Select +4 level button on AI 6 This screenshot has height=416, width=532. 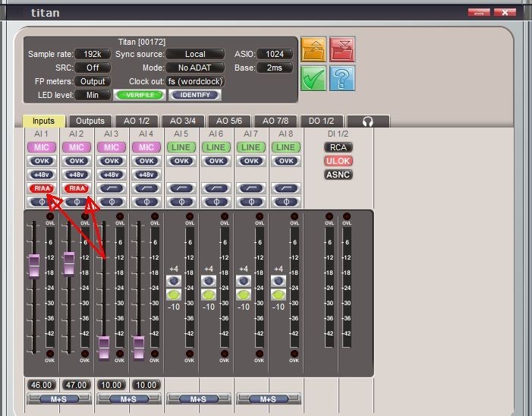click(x=209, y=281)
